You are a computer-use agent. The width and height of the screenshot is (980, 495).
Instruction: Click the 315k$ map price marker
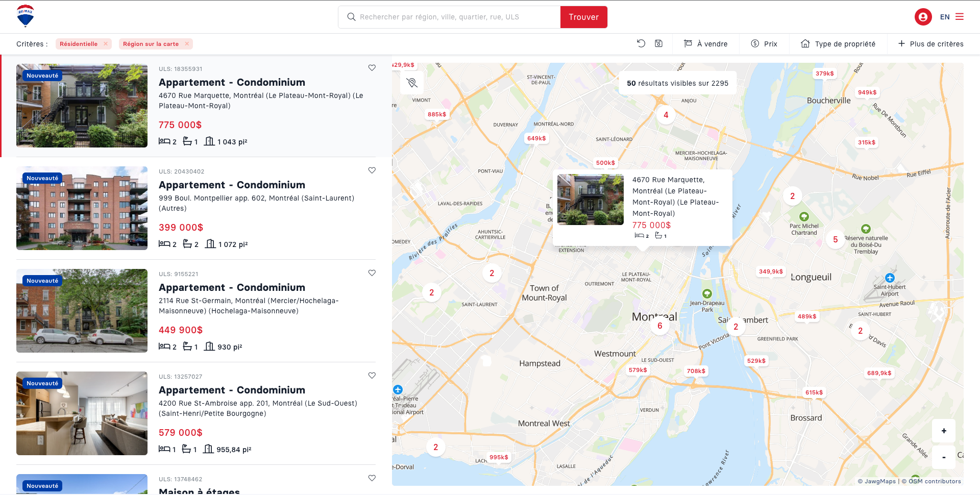point(867,142)
